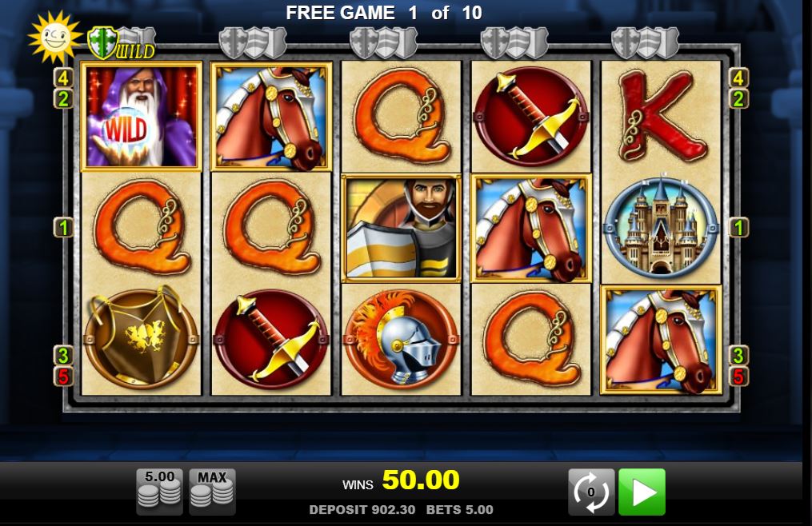Select payline 5 red marker on left
Screen dimensions: 812x526
64,377
